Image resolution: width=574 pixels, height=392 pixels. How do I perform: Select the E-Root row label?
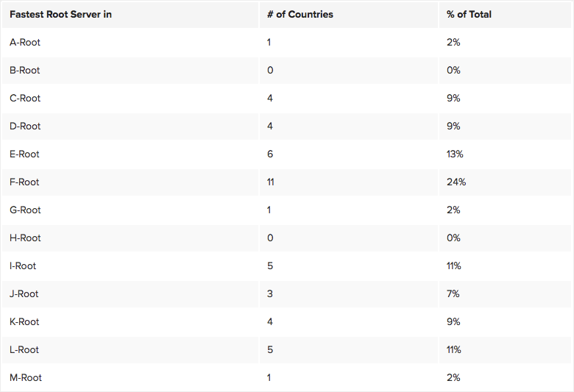point(25,154)
